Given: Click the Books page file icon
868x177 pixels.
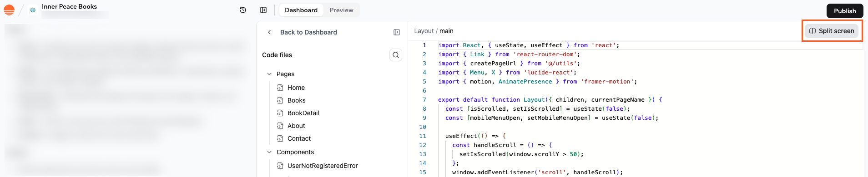Looking at the screenshot, I should coord(280,100).
